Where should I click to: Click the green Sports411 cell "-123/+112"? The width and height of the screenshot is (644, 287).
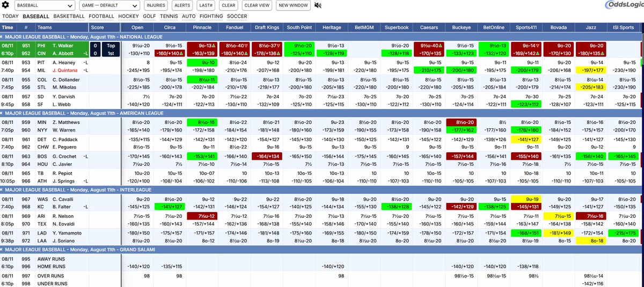point(526,105)
